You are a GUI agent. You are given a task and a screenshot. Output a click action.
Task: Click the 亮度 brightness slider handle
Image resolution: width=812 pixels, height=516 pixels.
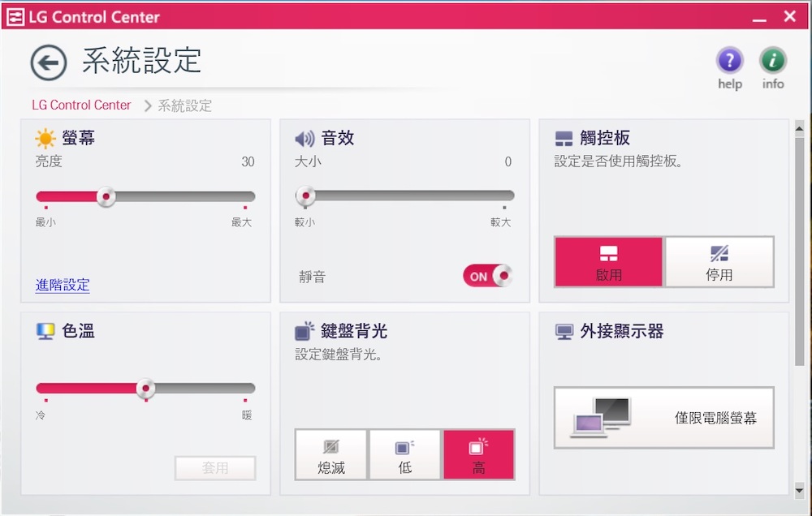[106, 196]
